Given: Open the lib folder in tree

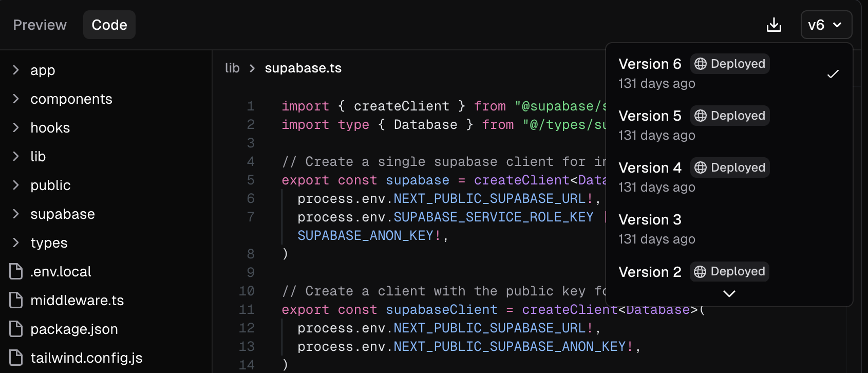Looking at the screenshot, I should (38, 157).
